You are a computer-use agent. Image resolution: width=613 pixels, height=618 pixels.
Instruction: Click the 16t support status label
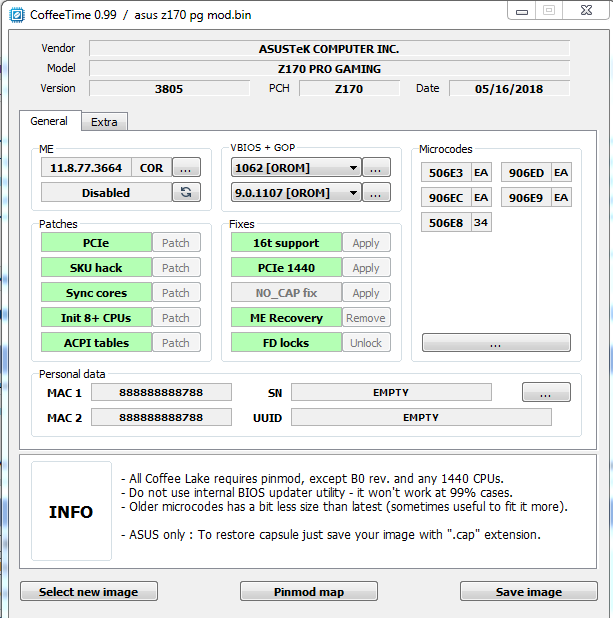pos(286,242)
